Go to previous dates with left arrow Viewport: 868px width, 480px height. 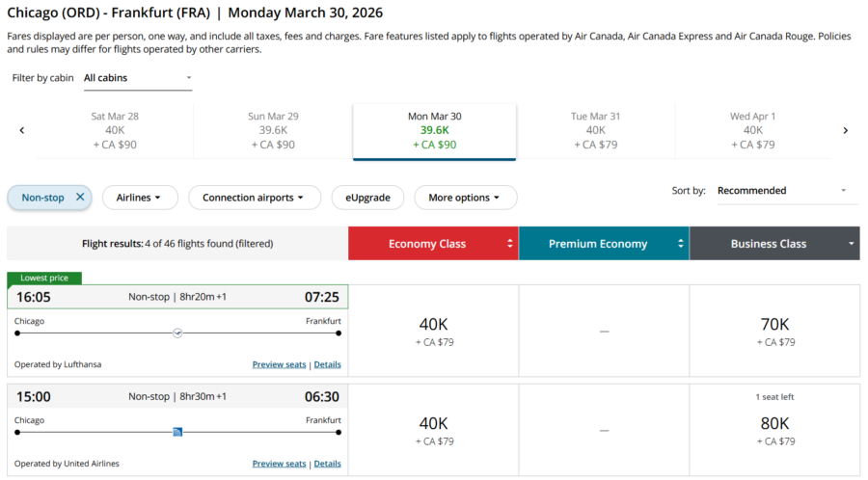[x=22, y=130]
